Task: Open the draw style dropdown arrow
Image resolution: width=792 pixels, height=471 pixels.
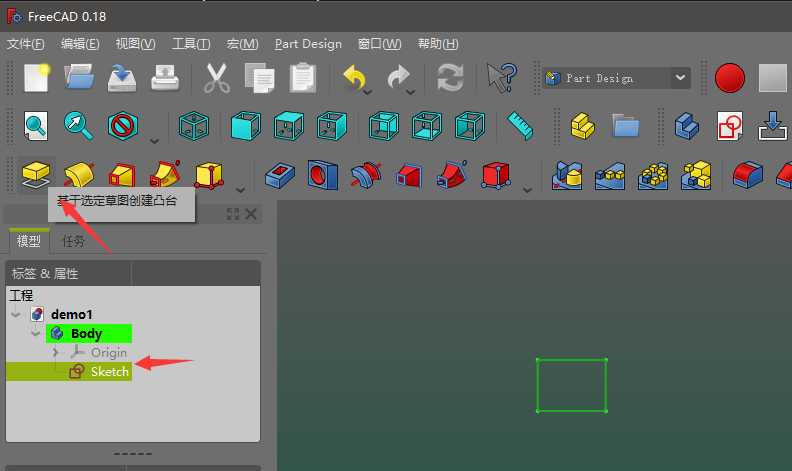Action: (154, 140)
